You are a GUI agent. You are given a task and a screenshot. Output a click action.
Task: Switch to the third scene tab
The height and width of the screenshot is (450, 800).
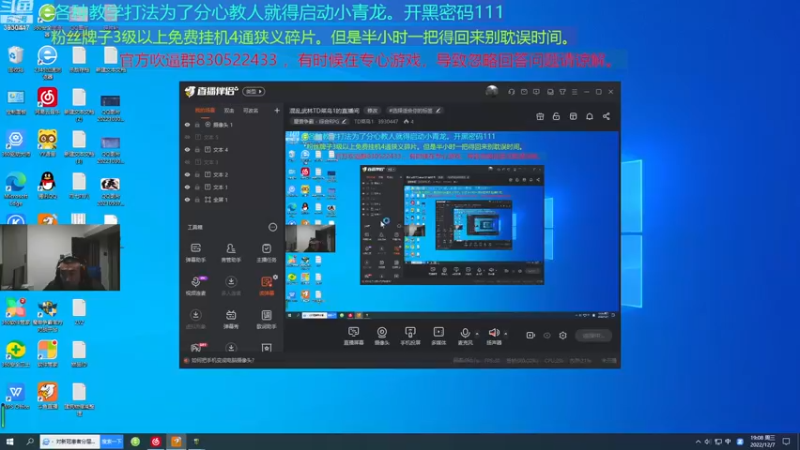[251, 110]
